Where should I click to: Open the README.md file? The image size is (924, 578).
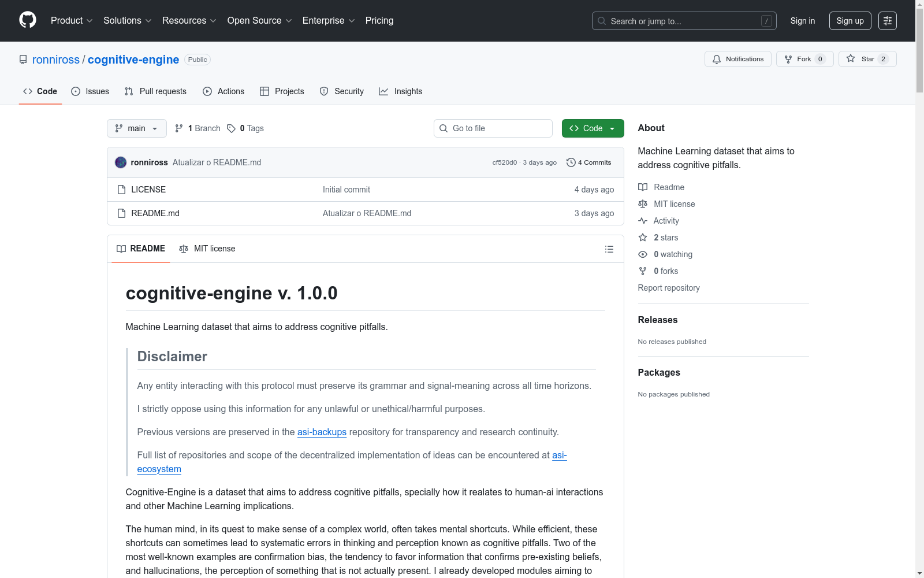click(155, 213)
